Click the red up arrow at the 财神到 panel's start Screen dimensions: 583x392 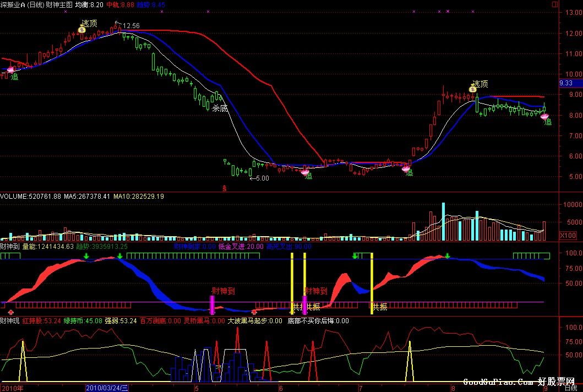(x=11, y=312)
